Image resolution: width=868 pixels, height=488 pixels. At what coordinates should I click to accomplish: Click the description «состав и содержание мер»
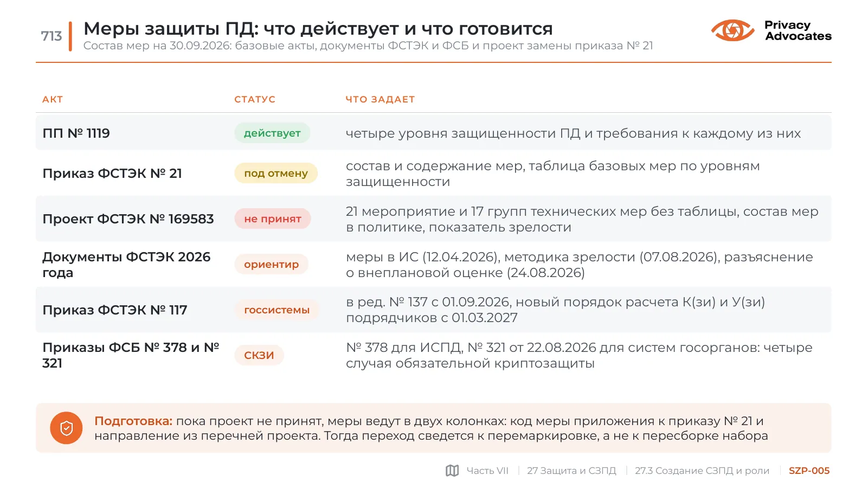pos(552,174)
